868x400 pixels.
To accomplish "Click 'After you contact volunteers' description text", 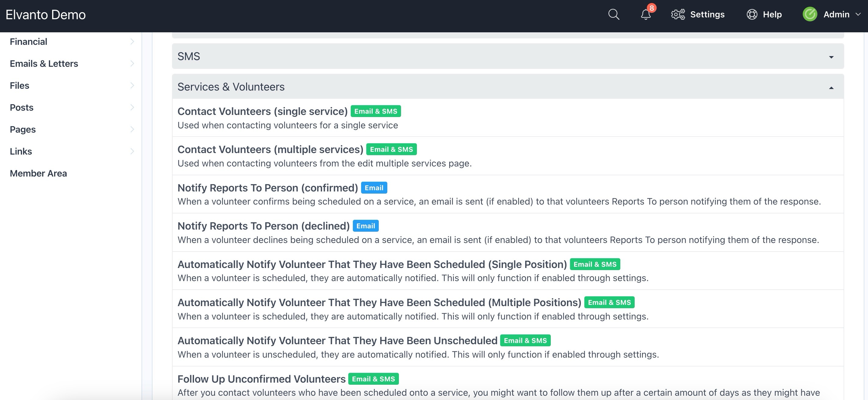I will pyautogui.click(x=499, y=393).
